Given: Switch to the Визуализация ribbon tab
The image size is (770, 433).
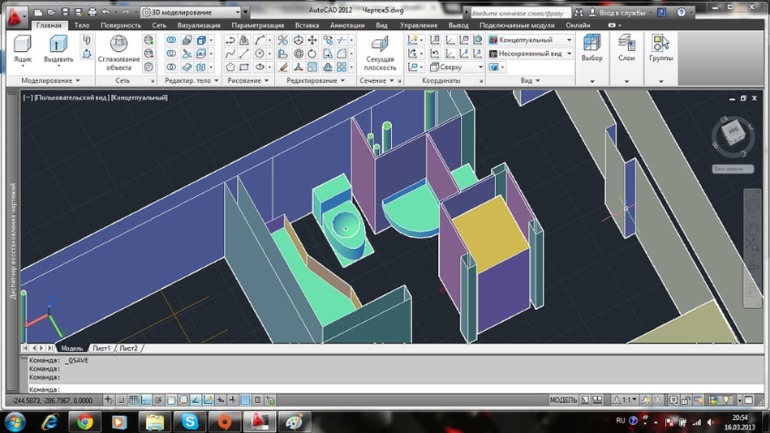Looking at the screenshot, I should (198, 25).
